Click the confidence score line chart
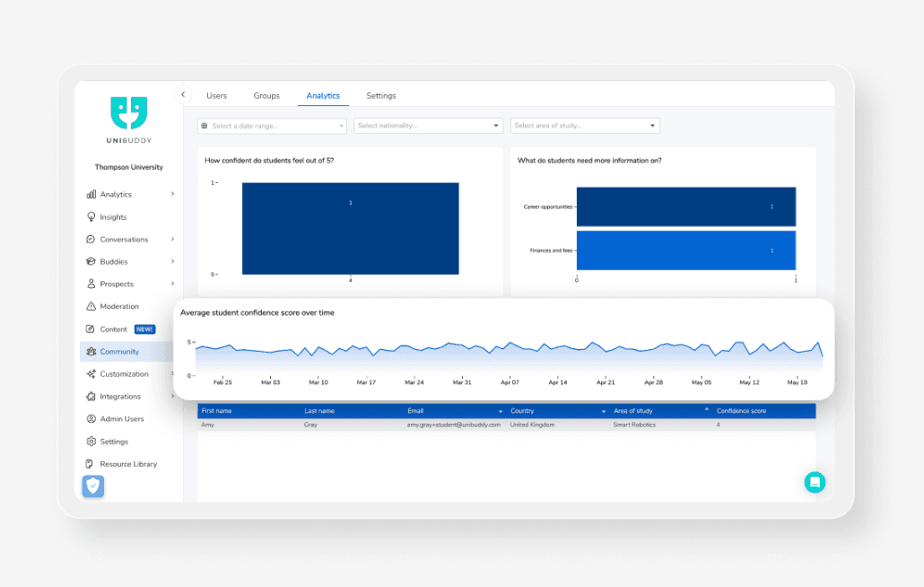 click(510, 356)
